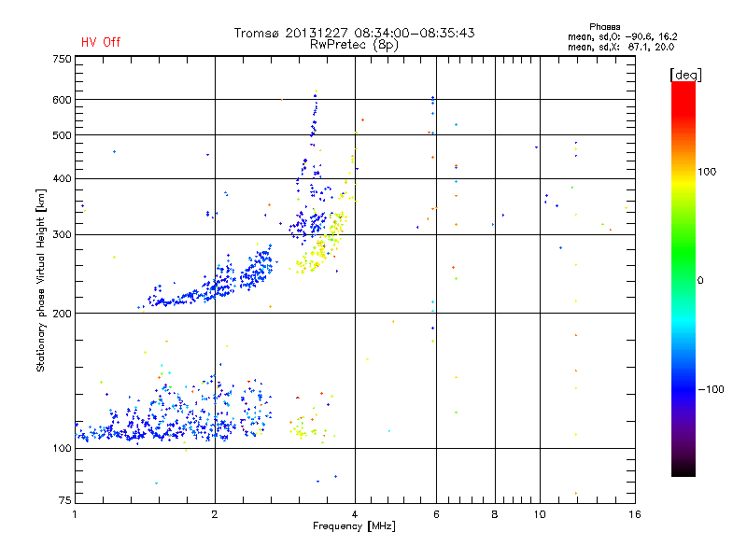The image size is (747, 560).
Task: Click the 'RwPretec (8p)' subtitle
Action: click(x=354, y=45)
